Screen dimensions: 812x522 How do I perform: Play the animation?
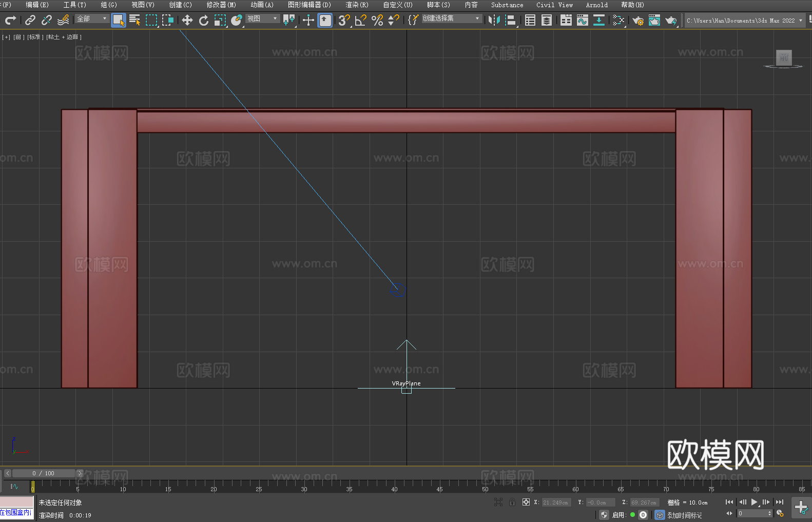point(755,502)
